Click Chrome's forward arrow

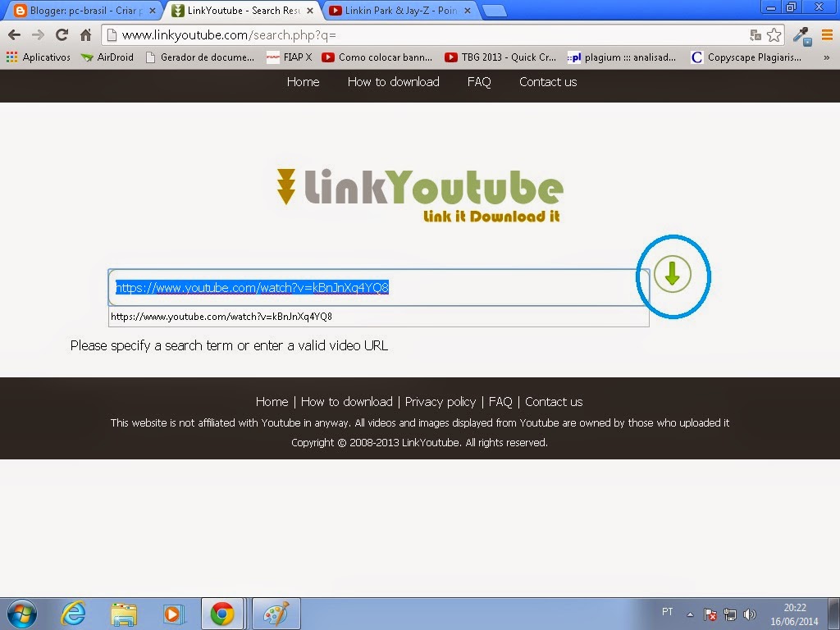[38, 34]
